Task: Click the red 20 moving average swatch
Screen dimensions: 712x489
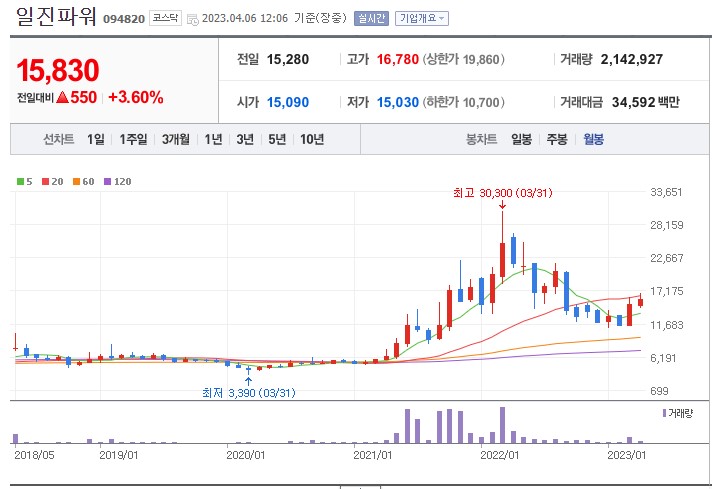Action: [x=45, y=182]
